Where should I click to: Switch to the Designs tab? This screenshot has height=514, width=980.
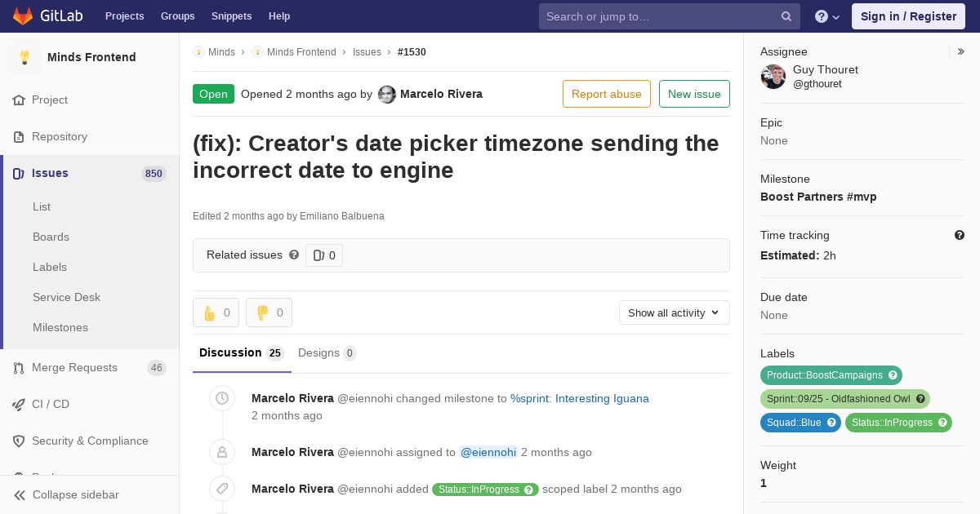327,352
